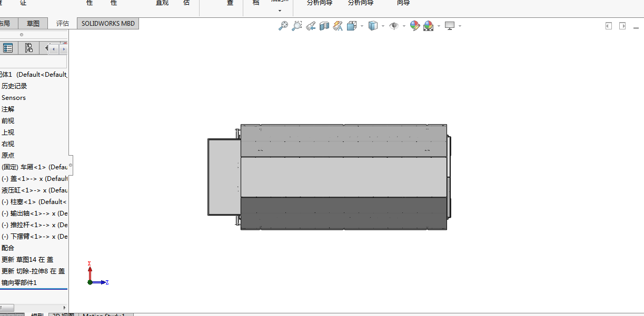Select the 液压缸<1> component
This screenshot has height=316, width=644.
[x=34, y=190]
